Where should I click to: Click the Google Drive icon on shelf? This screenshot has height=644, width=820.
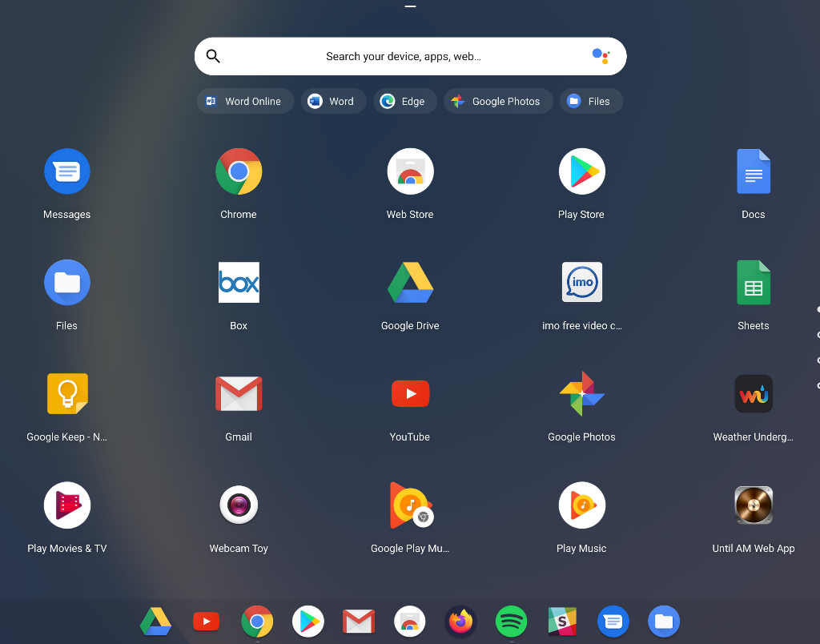155,622
